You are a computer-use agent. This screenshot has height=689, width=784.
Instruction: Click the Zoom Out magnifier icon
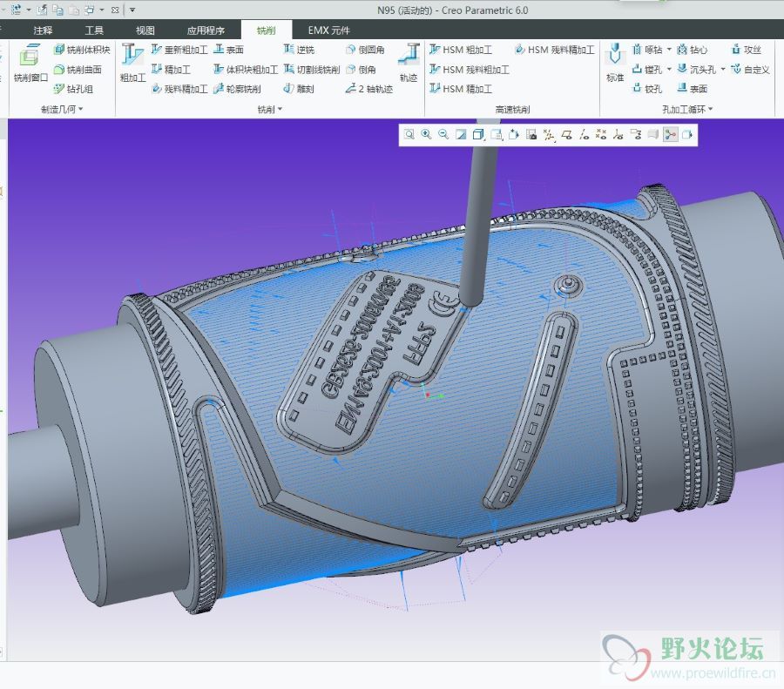443,134
